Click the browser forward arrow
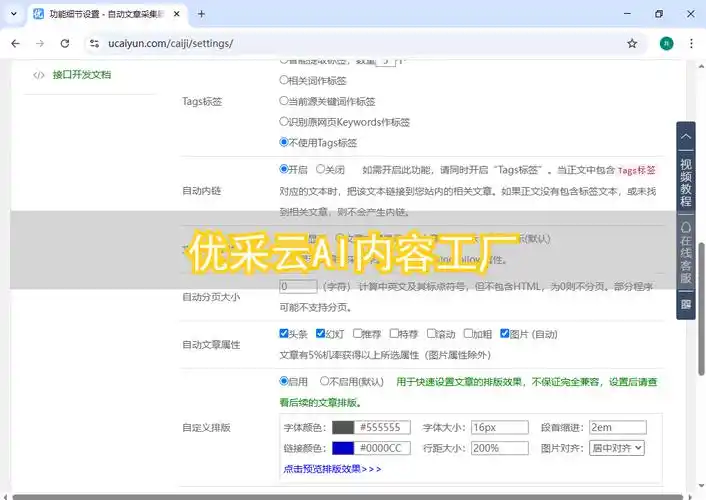The width and height of the screenshot is (706, 500). click(40, 43)
